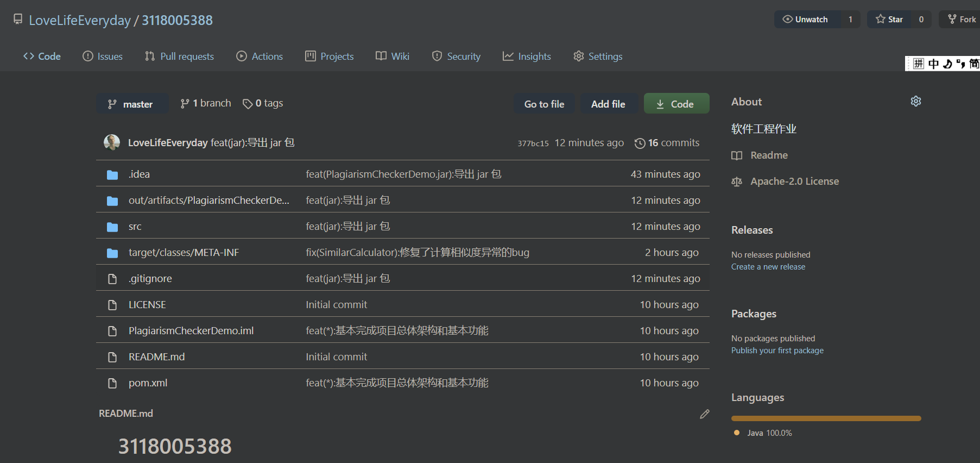Switch to the Actions tab

point(260,56)
